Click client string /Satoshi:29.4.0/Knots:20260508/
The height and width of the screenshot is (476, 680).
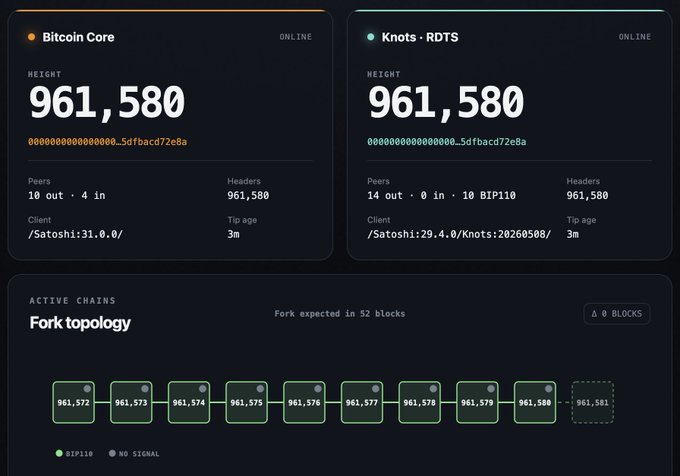click(459, 234)
